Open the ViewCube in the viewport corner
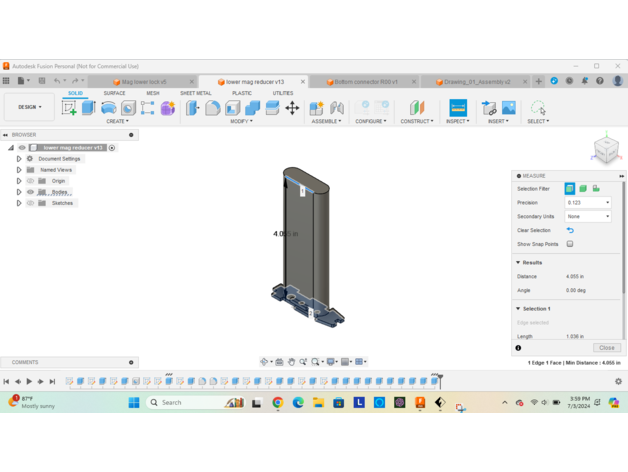628x472 pixels. 606,150
